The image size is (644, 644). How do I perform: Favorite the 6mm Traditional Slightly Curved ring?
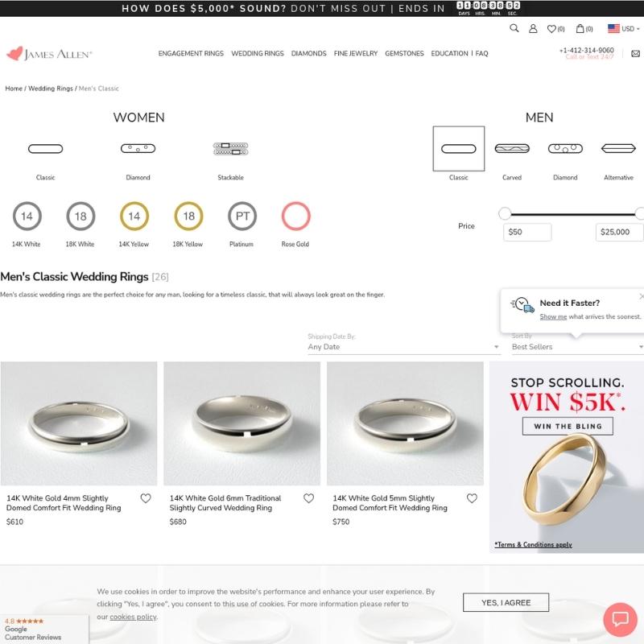tap(309, 498)
